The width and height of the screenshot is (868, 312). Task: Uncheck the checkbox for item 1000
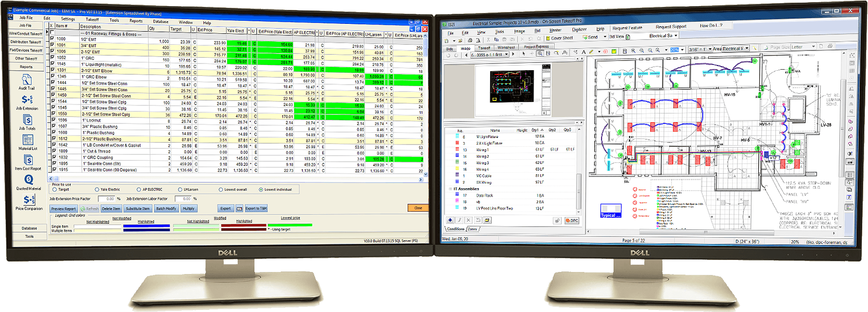pos(52,38)
